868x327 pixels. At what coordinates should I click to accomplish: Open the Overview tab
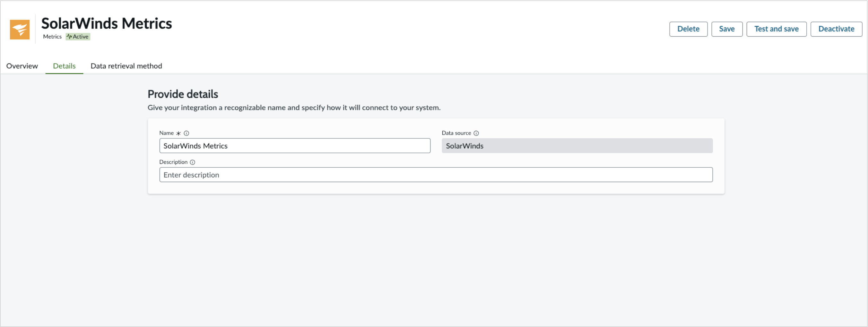pyautogui.click(x=22, y=66)
